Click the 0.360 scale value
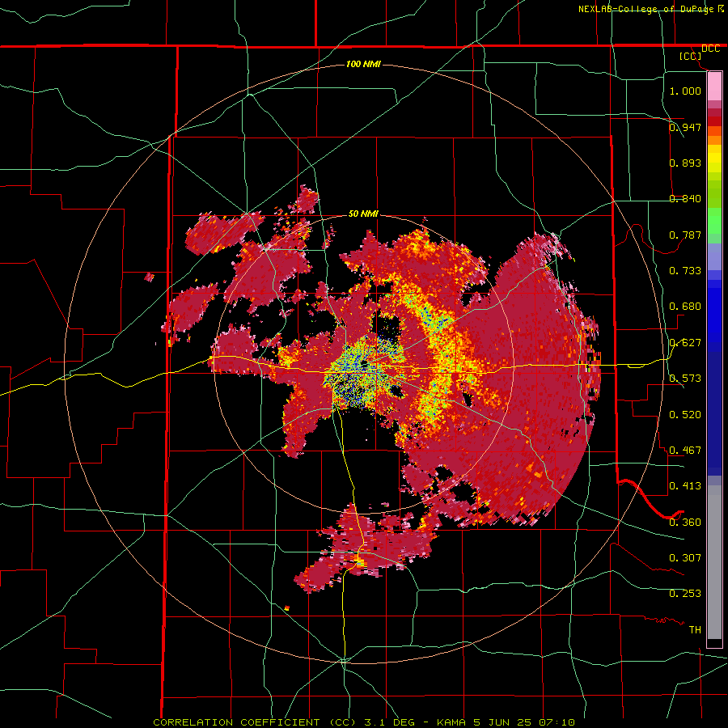This screenshot has height=728, width=728. [685, 523]
